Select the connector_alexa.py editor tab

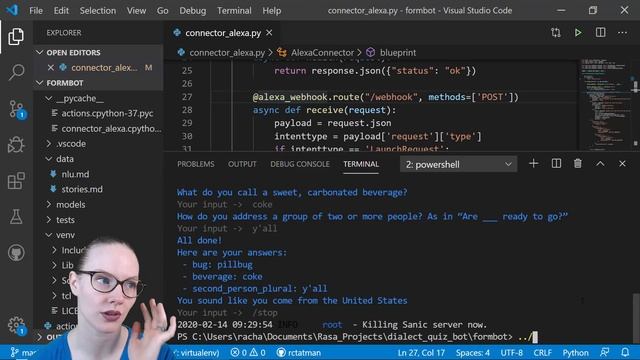click(x=222, y=33)
